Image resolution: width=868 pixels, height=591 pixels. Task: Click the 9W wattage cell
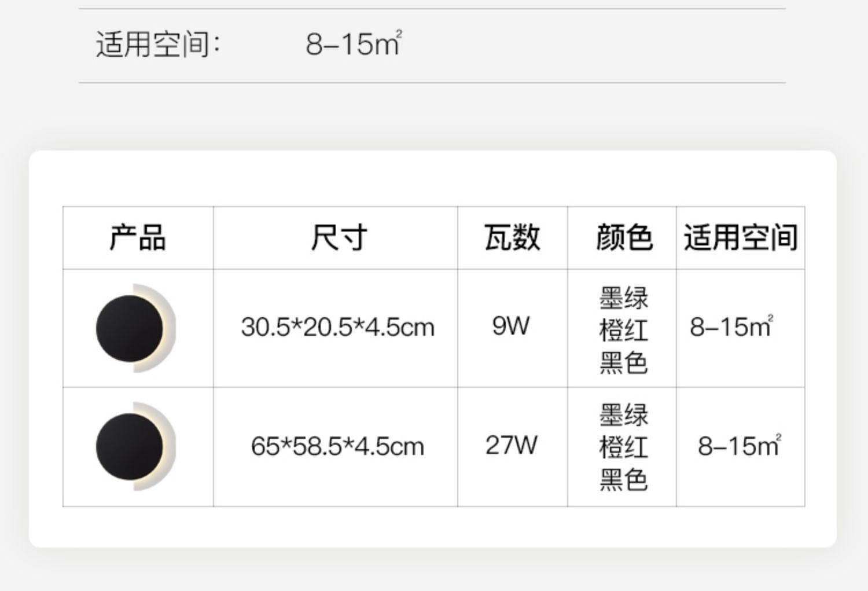coord(511,326)
